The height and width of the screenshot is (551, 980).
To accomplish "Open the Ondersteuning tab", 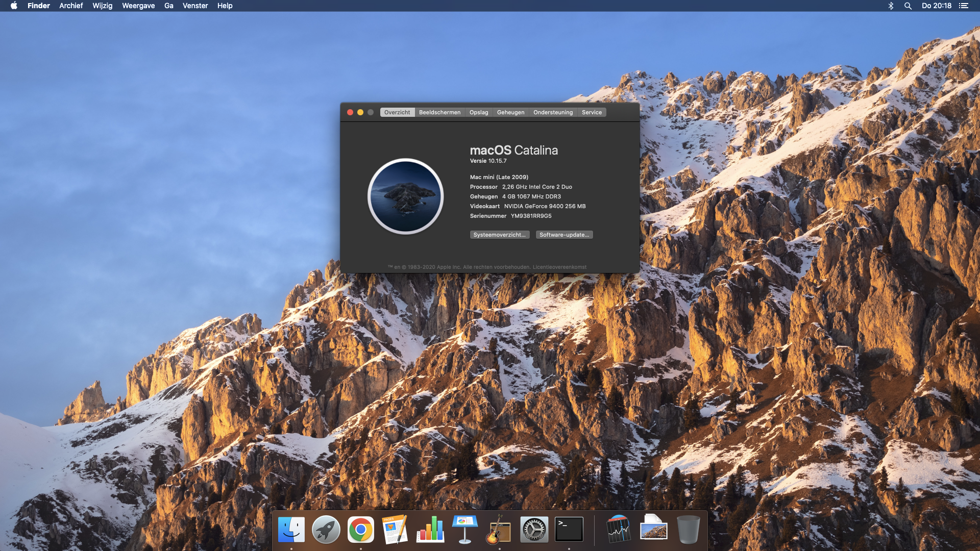I will pos(553,112).
